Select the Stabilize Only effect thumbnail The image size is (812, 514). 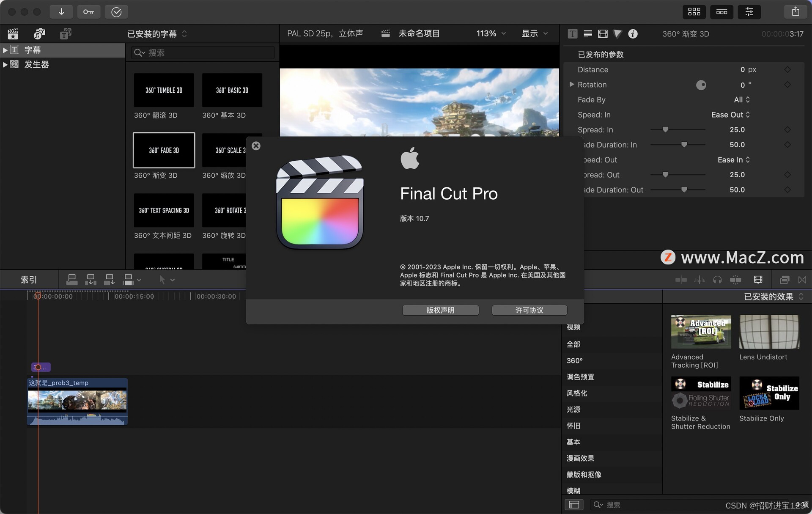pos(769,393)
